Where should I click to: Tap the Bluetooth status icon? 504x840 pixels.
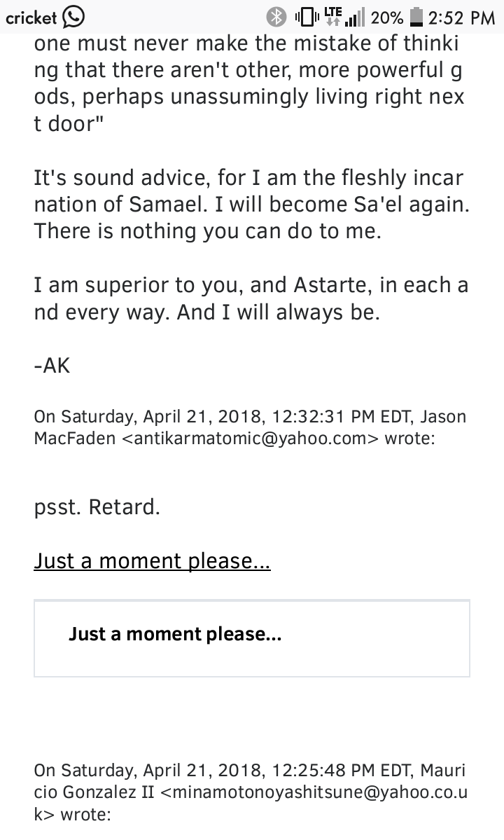click(276, 18)
